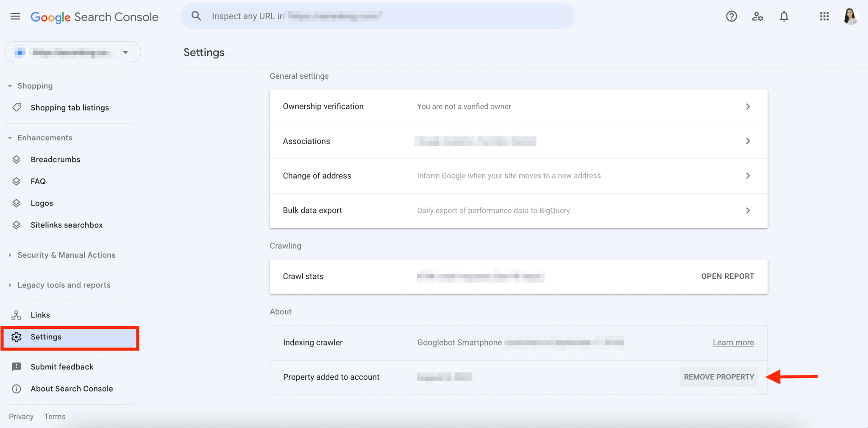The width and height of the screenshot is (868, 428).
Task: Open the notifications bell
Action: [784, 16]
